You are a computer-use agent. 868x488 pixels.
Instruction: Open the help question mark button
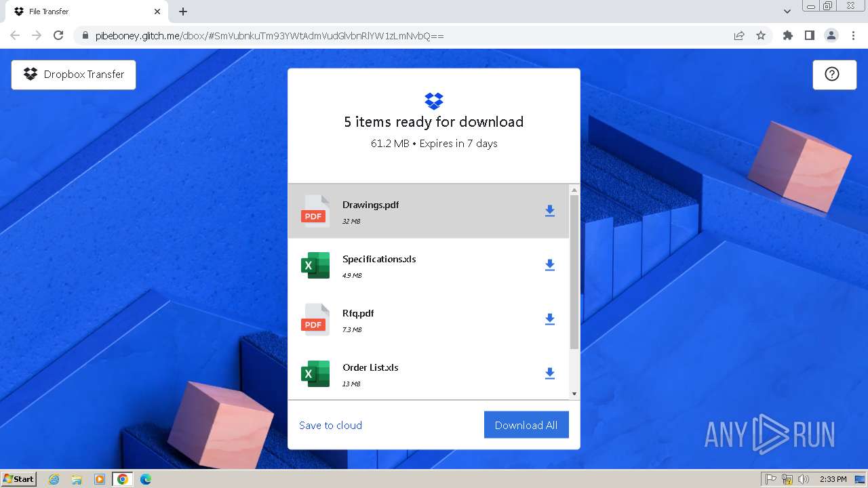pyautogui.click(x=834, y=75)
